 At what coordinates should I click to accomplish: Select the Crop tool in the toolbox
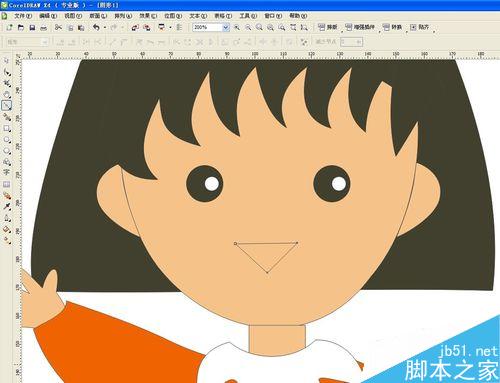point(7,83)
